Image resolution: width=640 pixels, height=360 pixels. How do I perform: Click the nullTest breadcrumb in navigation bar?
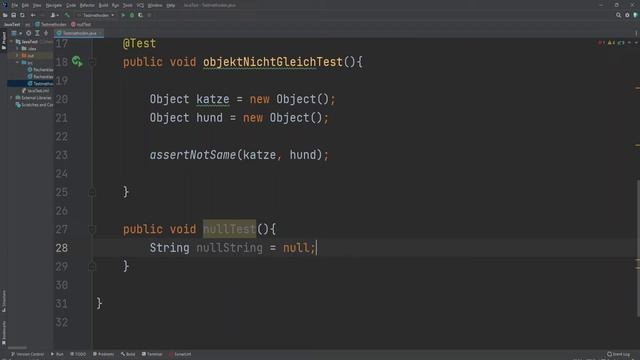pyautogui.click(x=81, y=24)
